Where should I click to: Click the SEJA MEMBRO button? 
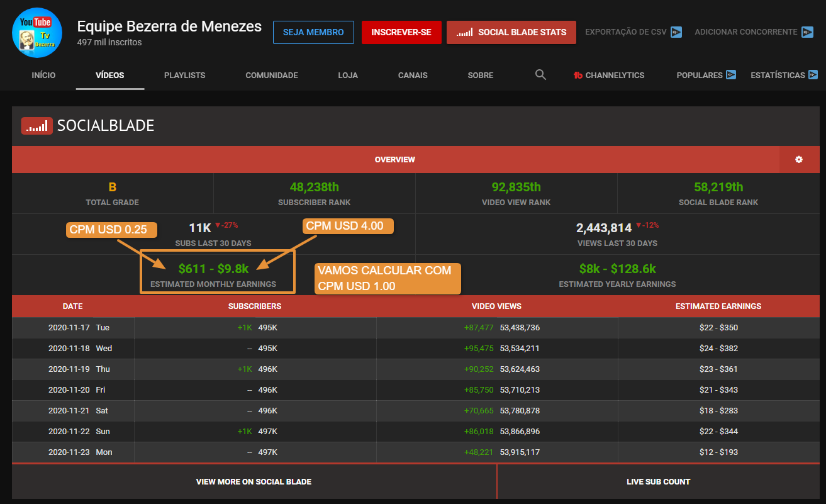coord(313,32)
